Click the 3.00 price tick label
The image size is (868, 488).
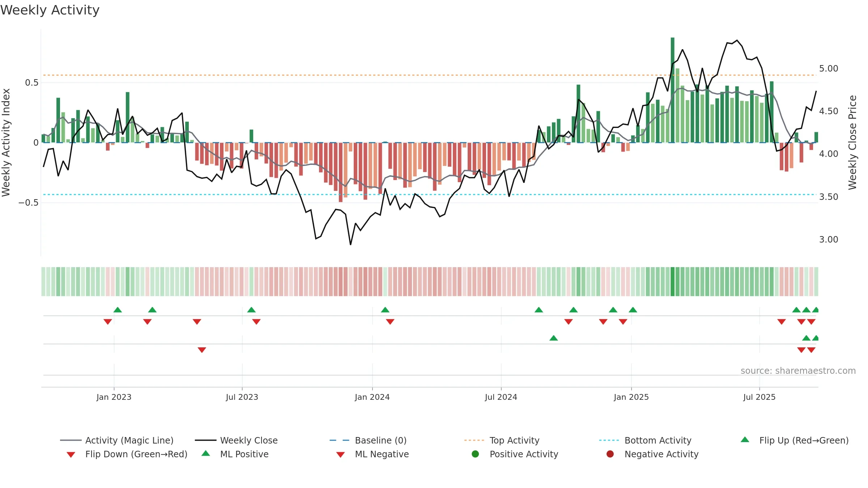829,239
